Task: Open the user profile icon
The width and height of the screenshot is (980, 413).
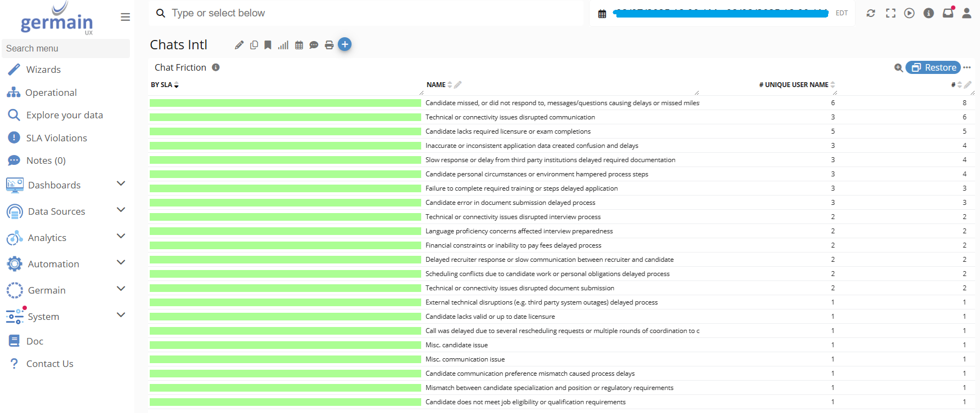Action: point(966,13)
